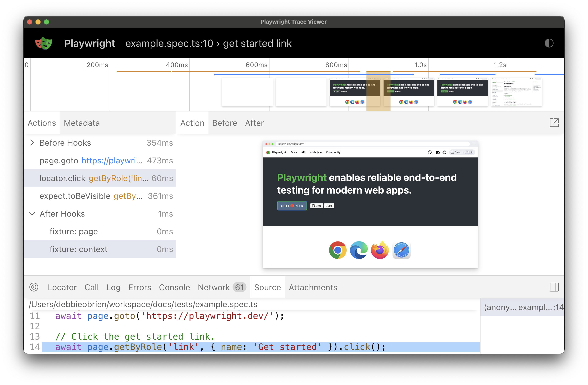Collapse the After Hooks group

tap(32, 214)
